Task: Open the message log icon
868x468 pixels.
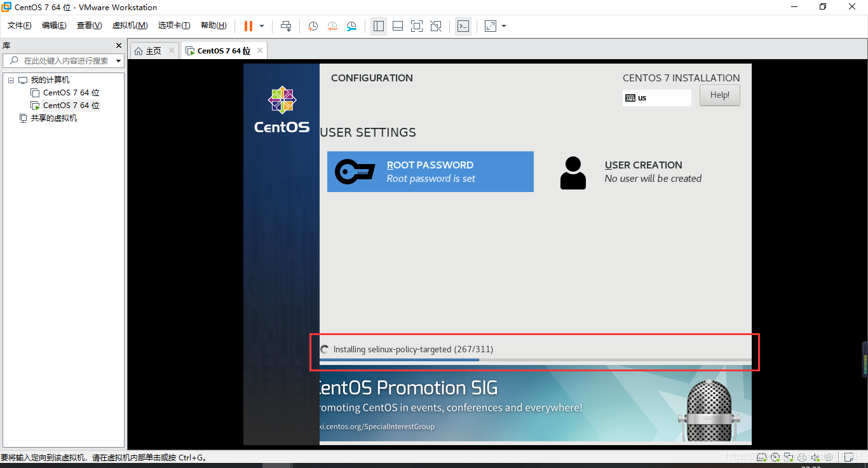Action: [x=850, y=457]
